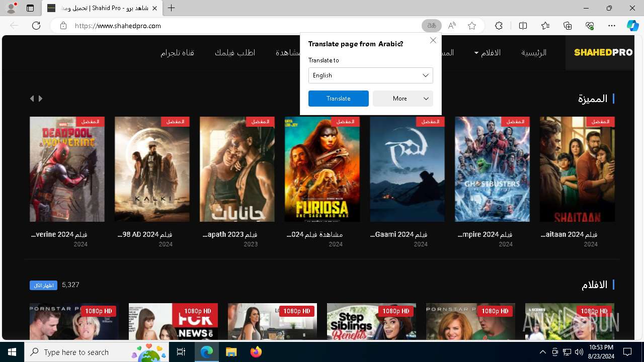The height and width of the screenshot is (362, 644).
Task: Expand the الافلام movies menu
Action: 488,52
